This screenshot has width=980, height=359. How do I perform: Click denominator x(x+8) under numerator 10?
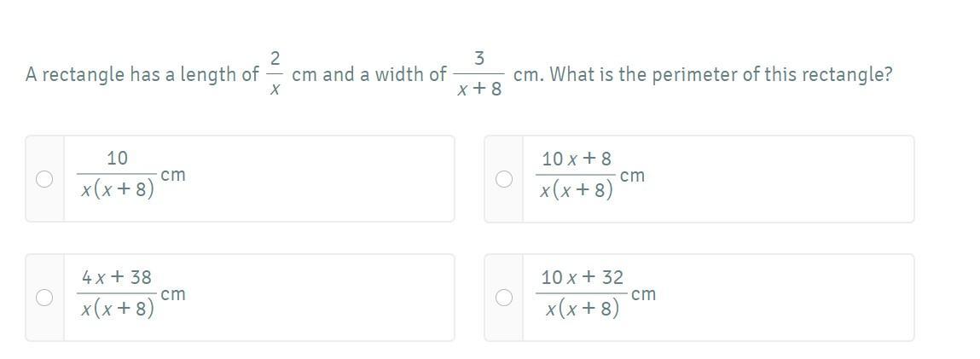pyautogui.click(x=117, y=189)
